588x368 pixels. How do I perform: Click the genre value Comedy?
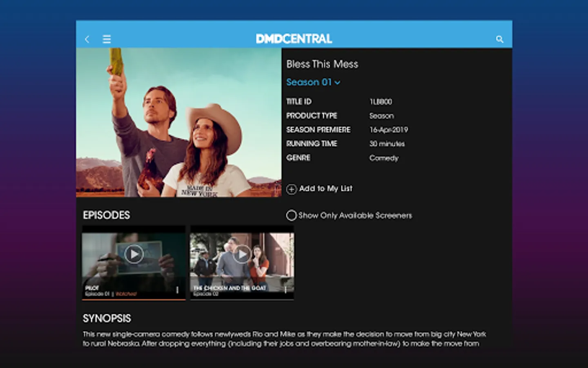click(384, 158)
